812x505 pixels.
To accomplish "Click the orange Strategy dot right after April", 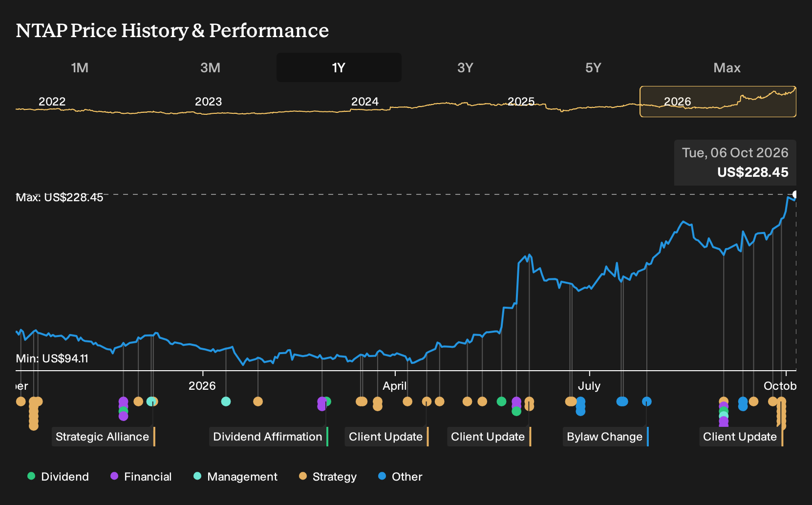I will (407, 401).
